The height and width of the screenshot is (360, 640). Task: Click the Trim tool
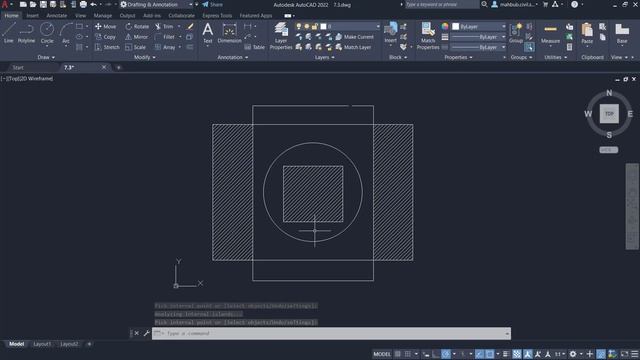(164, 26)
